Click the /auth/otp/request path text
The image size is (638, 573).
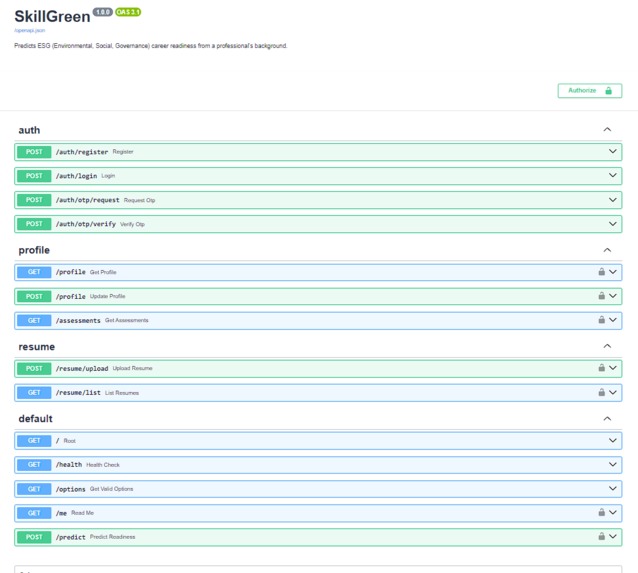pos(87,200)
